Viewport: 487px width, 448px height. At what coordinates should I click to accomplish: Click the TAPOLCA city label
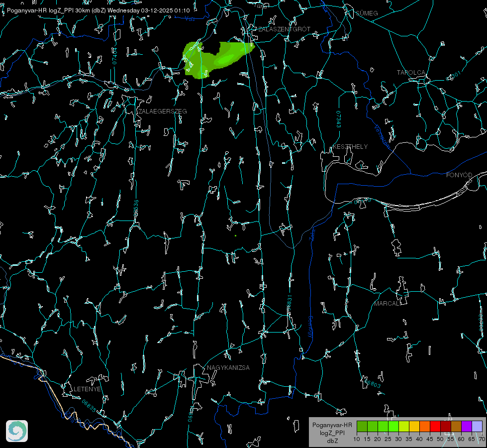click(x=411, y=73)
